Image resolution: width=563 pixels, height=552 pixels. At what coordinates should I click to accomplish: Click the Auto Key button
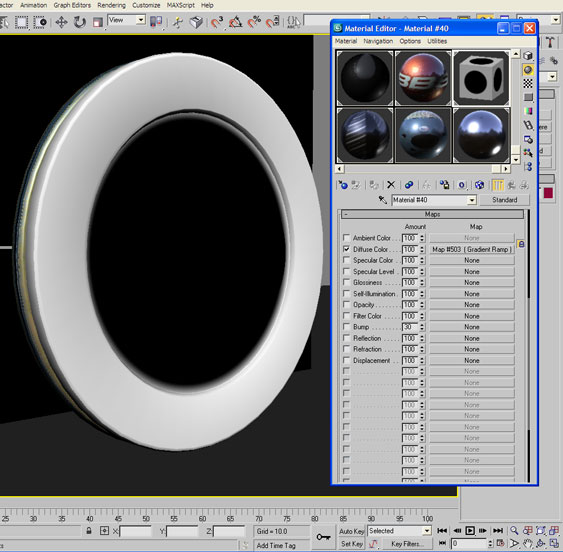(352, 531)
